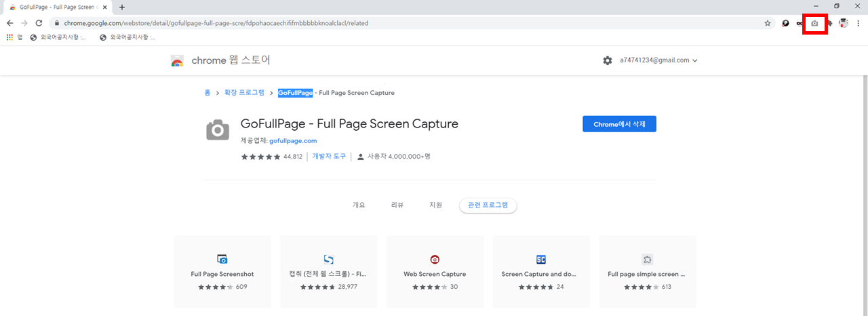Open the 개발자 도구 category link
Viewport: 868px width, 316px height.
[329, 157]
